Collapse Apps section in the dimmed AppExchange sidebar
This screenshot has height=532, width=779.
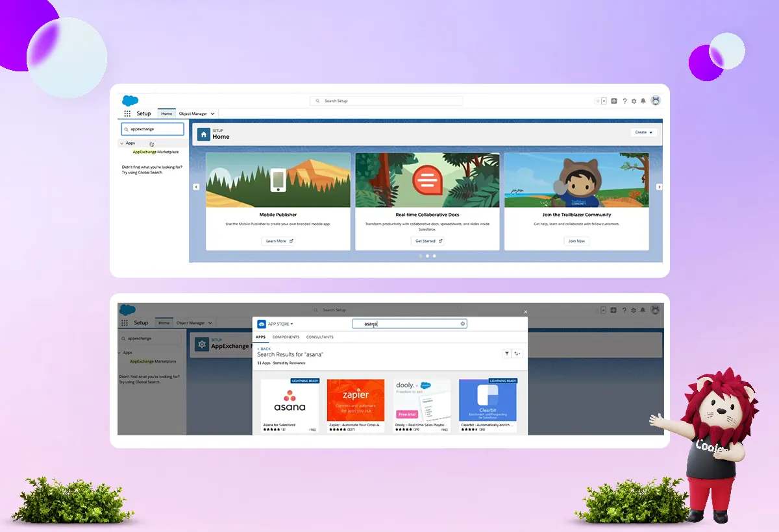(119, 353)
